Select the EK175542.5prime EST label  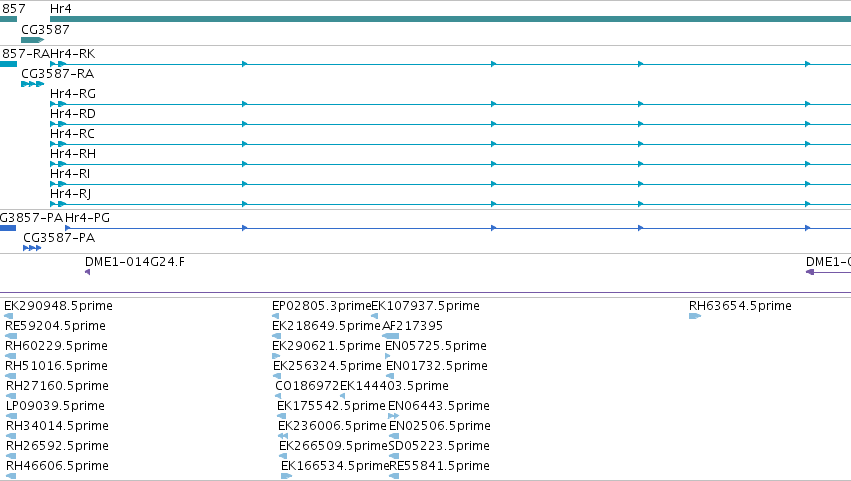click(x=331, y=406)
